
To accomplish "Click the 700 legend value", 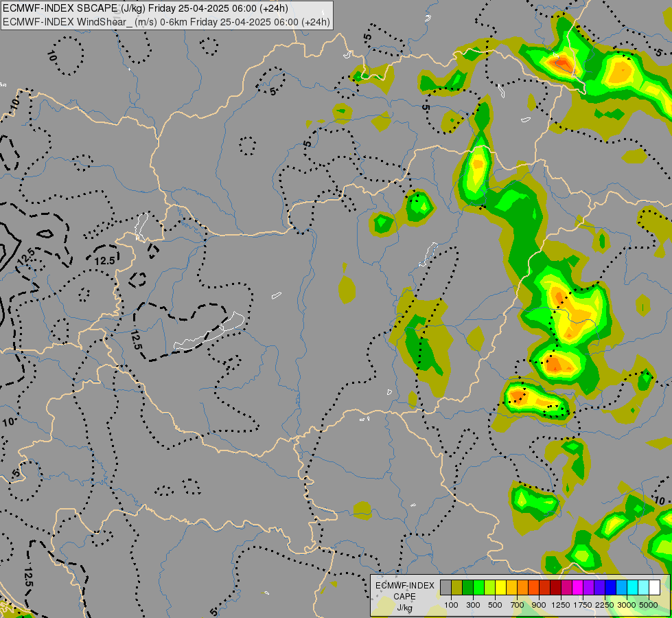I will 518,605.
